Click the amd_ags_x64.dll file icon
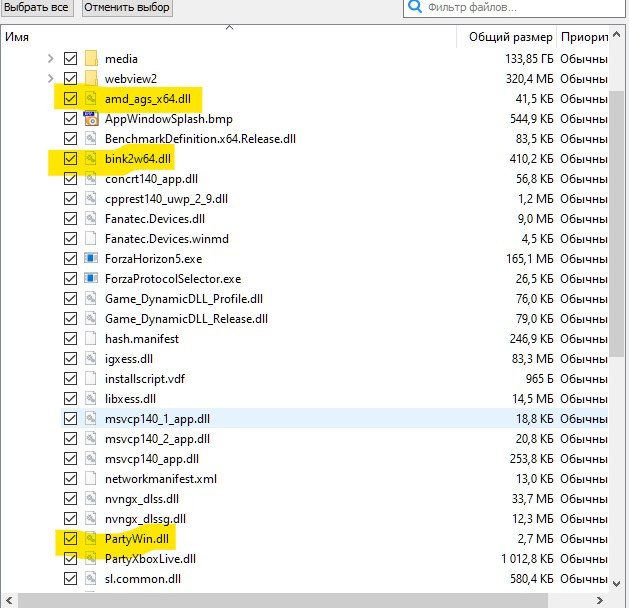Viewport: 629px width, 608px height. click(91, 99)
